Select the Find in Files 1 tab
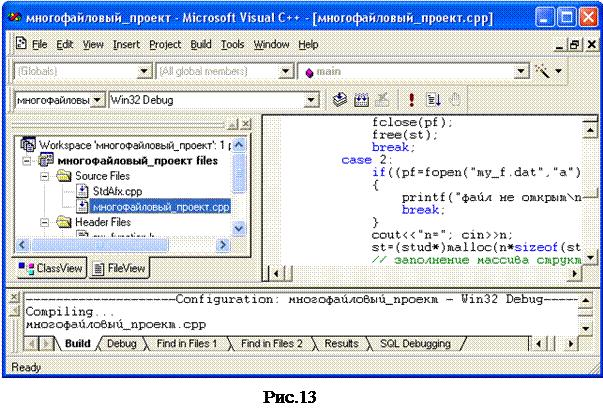 point(187,343)
